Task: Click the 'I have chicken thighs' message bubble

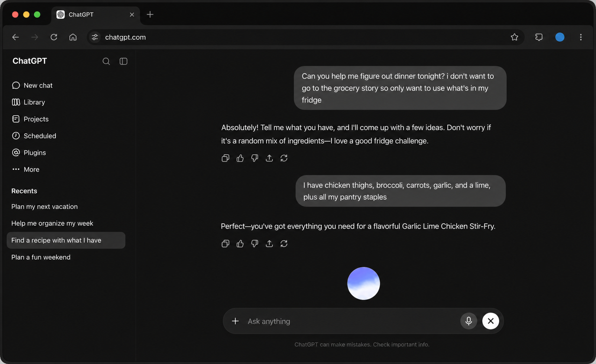Action: tap(401, 191)
